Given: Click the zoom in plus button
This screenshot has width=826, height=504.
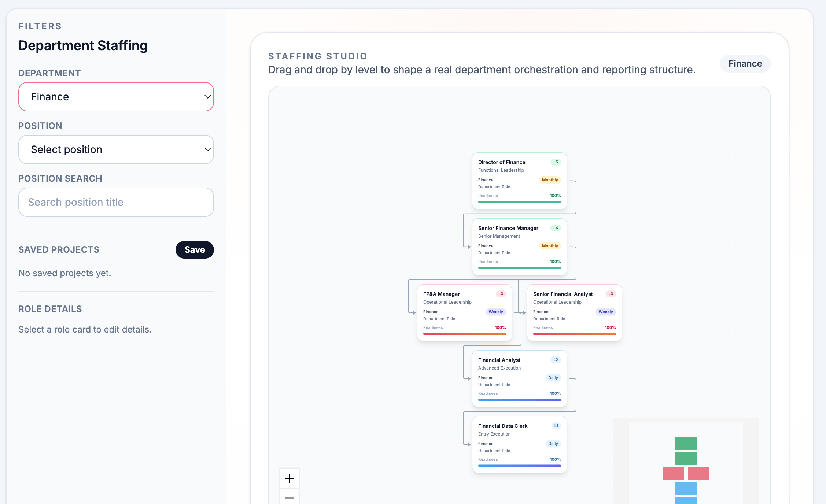Looking at the screenshot, I should 290,478.
